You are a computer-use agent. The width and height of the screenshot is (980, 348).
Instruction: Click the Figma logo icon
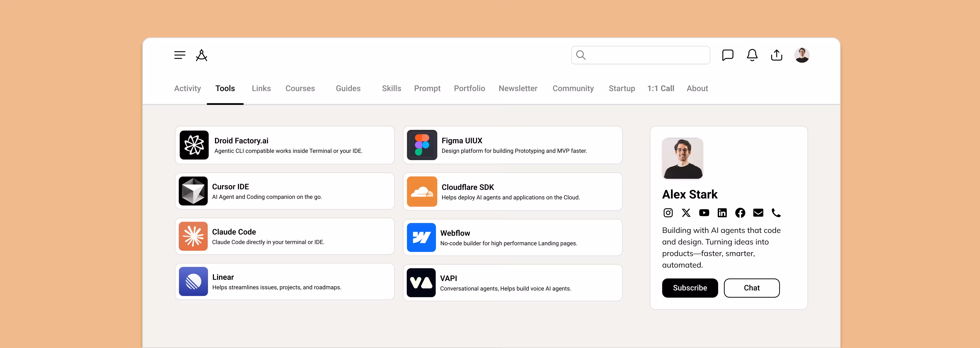422,145
